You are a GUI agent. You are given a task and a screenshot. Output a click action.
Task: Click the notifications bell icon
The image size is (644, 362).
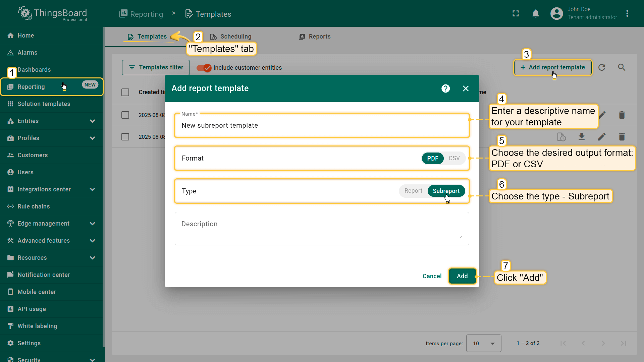coord(536,14)
